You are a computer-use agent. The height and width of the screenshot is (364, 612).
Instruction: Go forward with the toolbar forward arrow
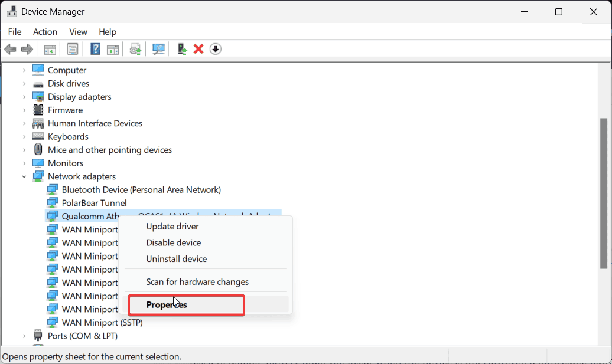(27, 49)
